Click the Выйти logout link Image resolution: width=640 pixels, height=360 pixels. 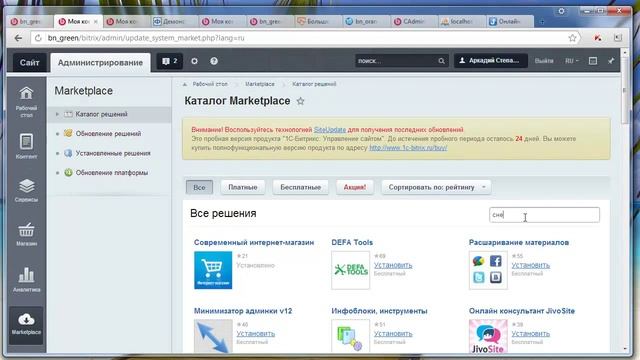click(544, 61)
